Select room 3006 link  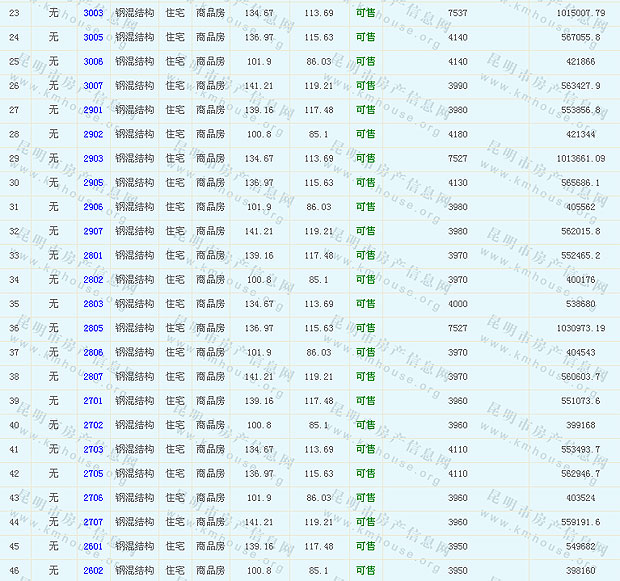(x=93, y=61)
